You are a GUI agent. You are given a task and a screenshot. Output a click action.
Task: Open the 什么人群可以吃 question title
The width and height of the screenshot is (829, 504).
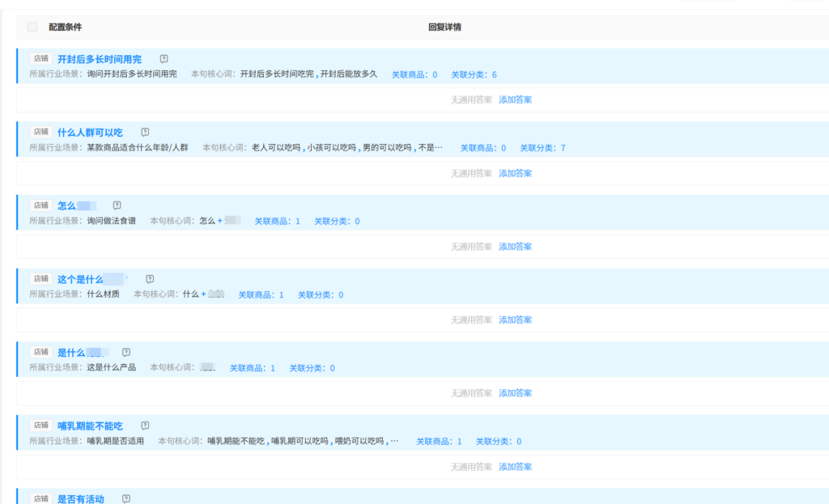[90, 132]
